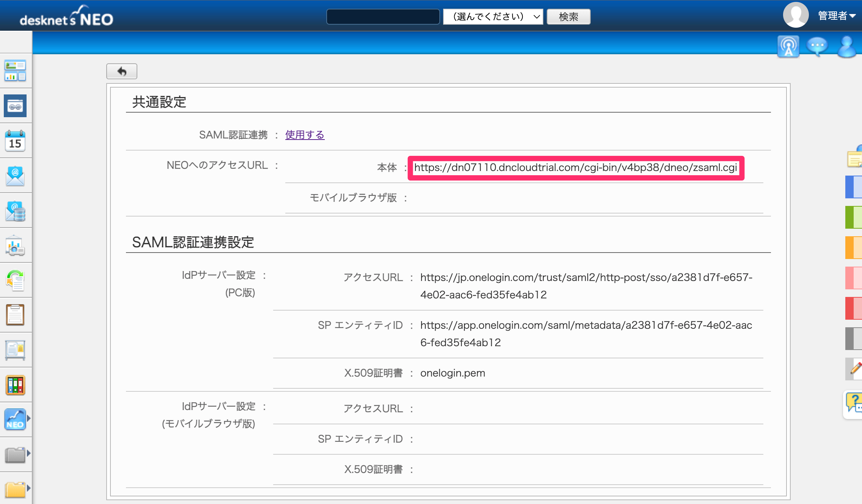The image size is (862, 504).
Task: Open the chat speech bubble icon
Action: tap(817, 47)
